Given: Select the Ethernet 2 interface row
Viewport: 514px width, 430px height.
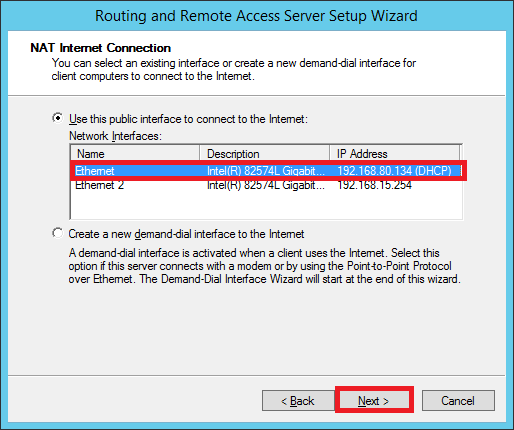Looking at the screenshot, I should click(266, 185).
